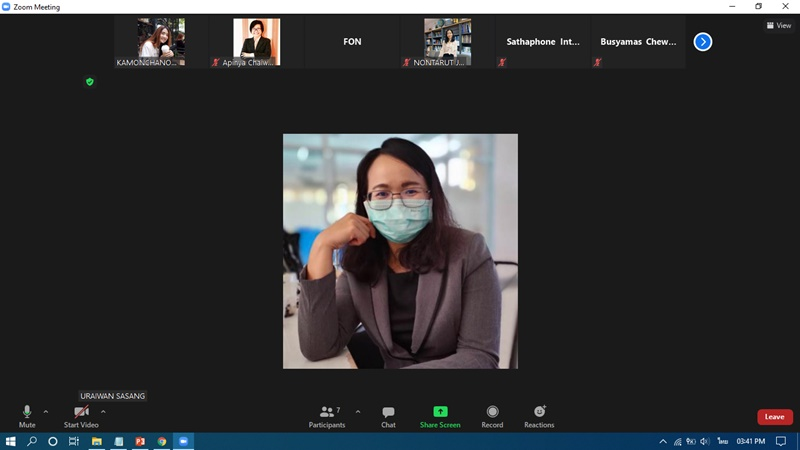Image resolution: width=800 pixels, height=450 pixels.
Task: Leave the meeting
Action: (x=774, y=417)
